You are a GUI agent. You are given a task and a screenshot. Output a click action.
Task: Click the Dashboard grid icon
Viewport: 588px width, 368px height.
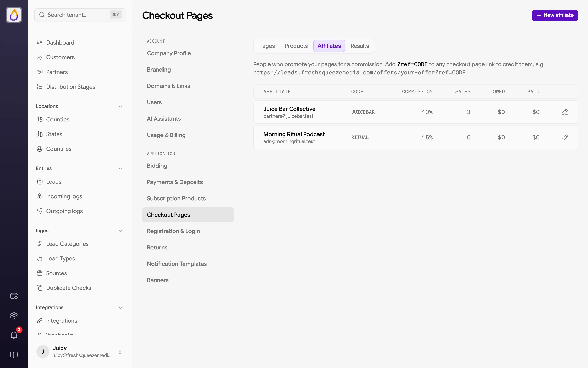coord(40,43)
